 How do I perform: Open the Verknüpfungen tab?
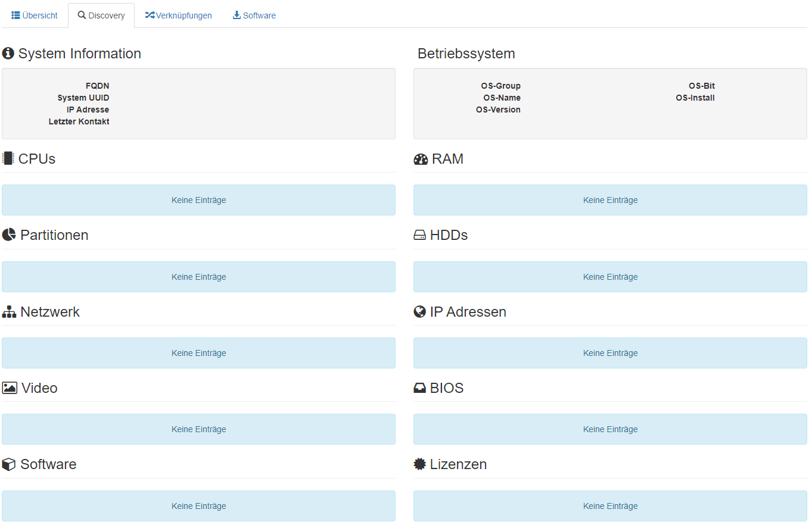coord(178,15)
